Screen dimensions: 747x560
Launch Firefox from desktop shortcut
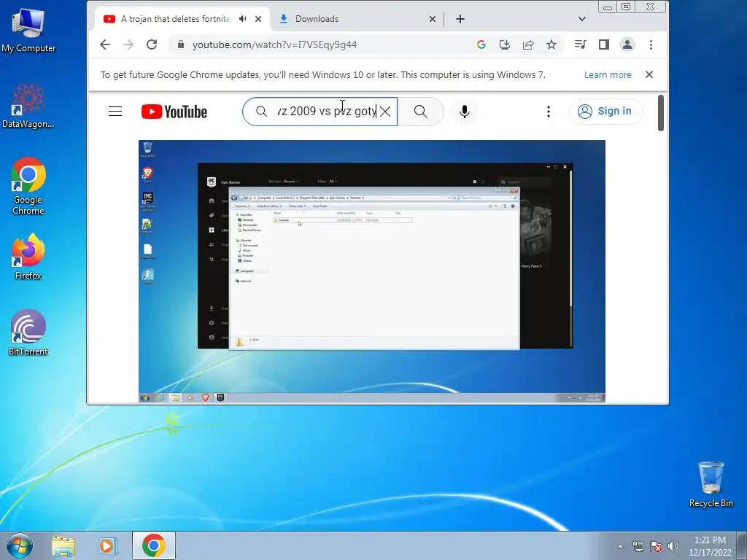point(28,256)
